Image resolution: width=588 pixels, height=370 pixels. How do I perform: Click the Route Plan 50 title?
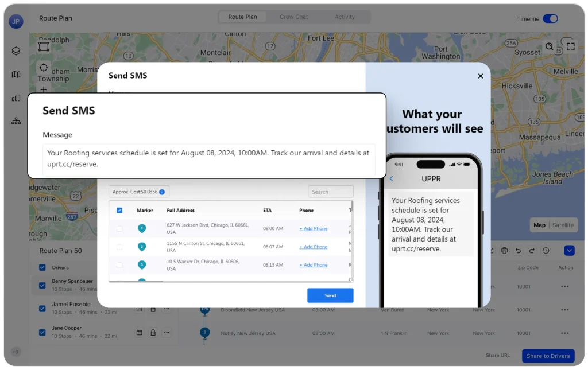pos(60,251)
